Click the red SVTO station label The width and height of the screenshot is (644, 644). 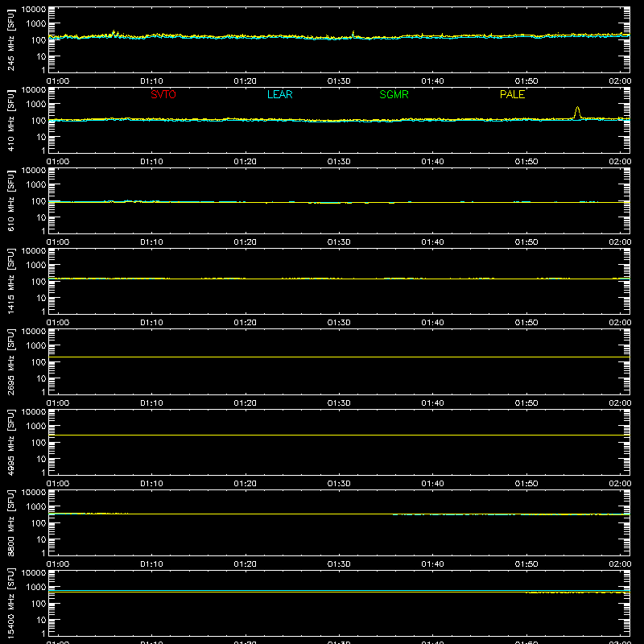tap(163, 94)
